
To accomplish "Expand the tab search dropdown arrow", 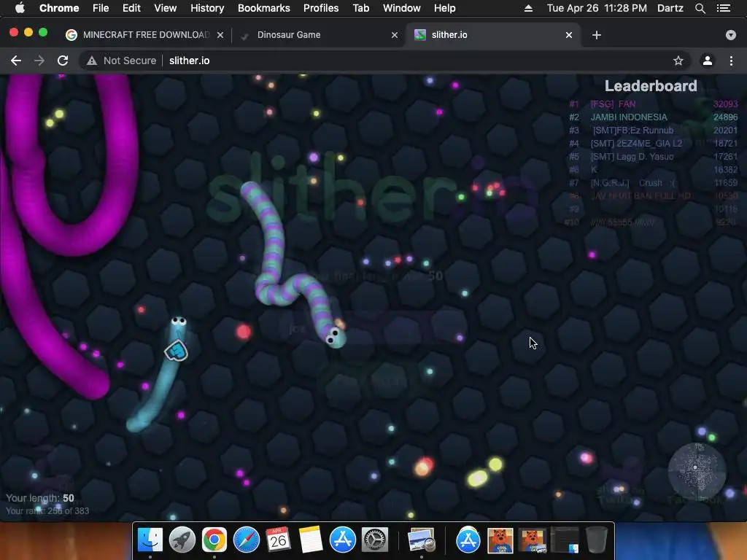I will tap(731, 35).
